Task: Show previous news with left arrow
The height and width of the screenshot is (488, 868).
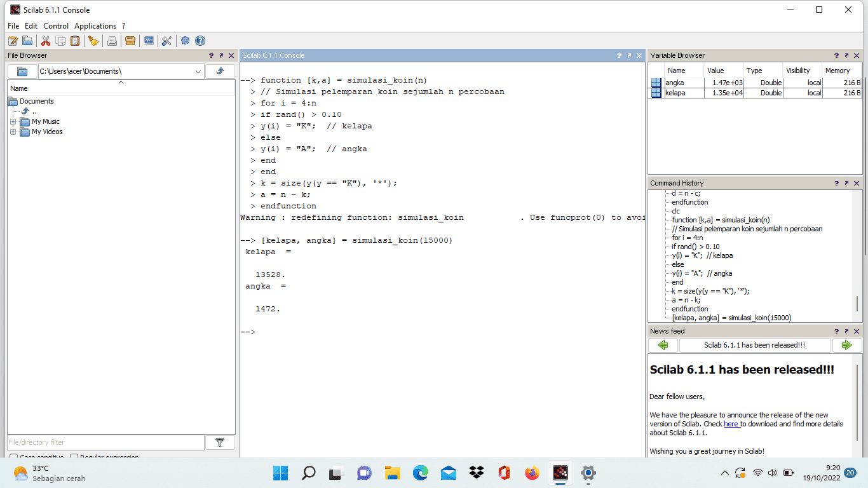Action: coord(663,345)
